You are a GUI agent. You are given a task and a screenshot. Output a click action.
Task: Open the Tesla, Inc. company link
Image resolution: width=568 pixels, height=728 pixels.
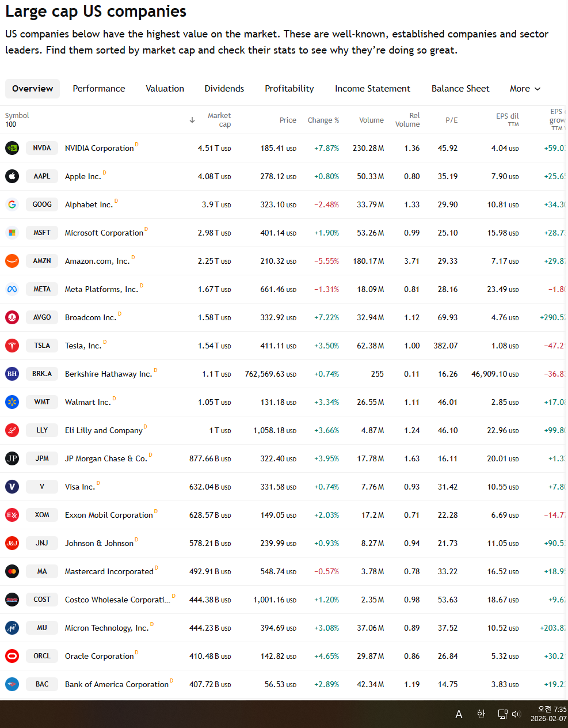[x=83, y=346]
